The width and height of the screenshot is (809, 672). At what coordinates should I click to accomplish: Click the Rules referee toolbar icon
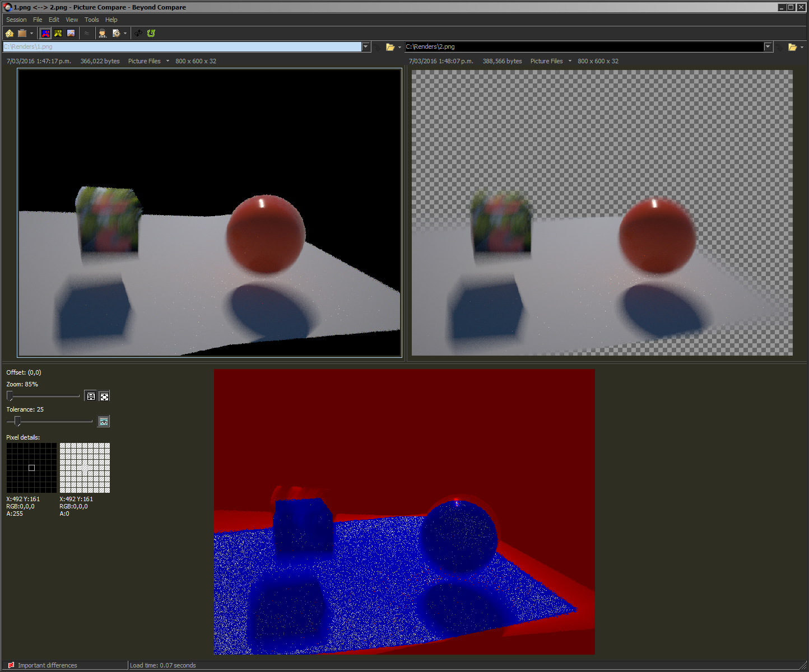click(103, 34)
